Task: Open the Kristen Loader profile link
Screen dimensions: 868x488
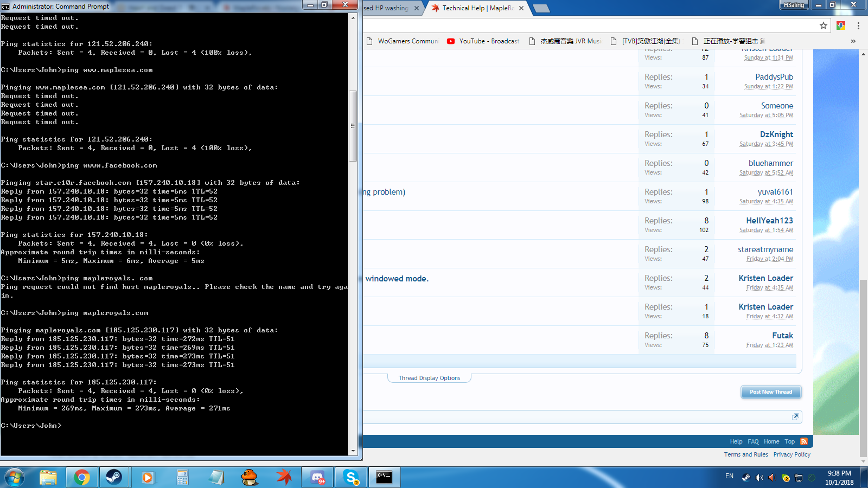Action: [765, 278]
